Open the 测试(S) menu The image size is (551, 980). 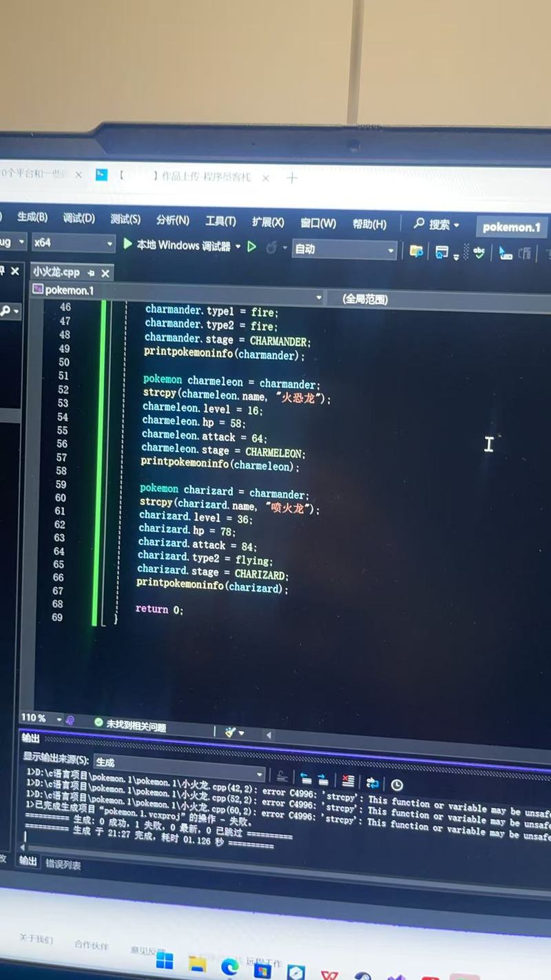pos(125,218)
